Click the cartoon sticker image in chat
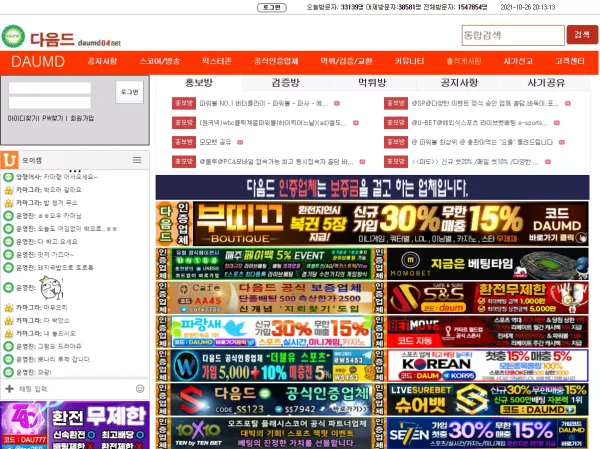 (x=51, y=287)
